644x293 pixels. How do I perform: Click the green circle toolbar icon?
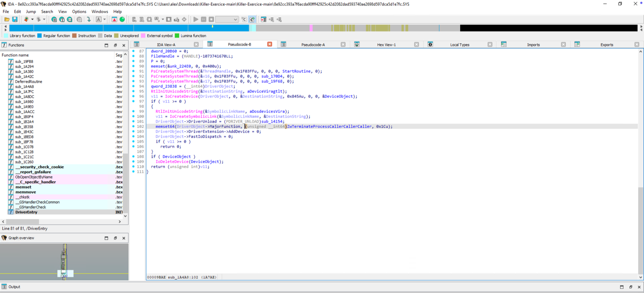coord(122,19)
